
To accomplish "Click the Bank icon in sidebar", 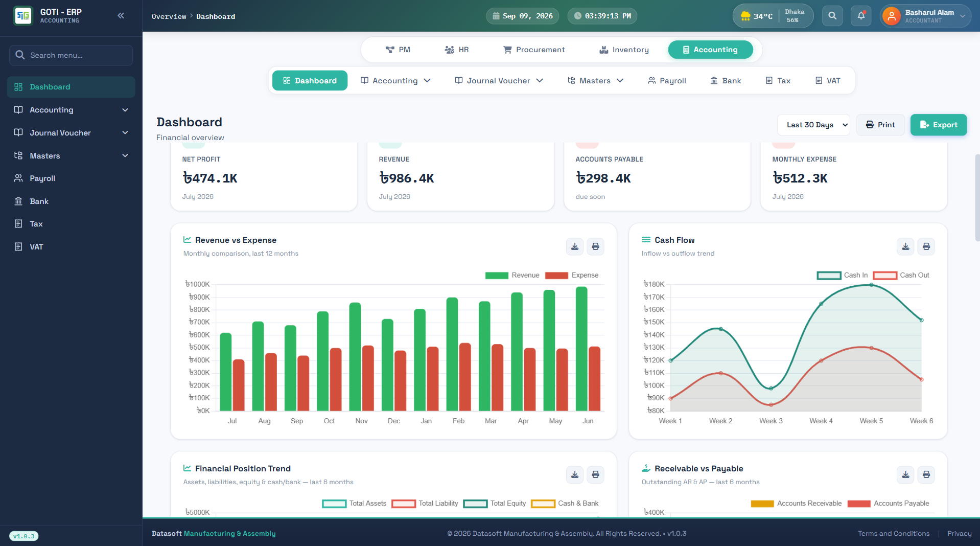I will 18,201.
